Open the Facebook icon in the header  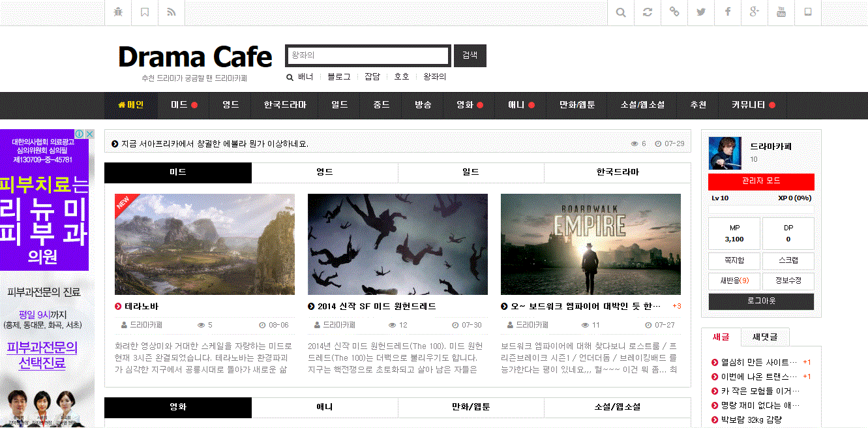tap(727, 12)
